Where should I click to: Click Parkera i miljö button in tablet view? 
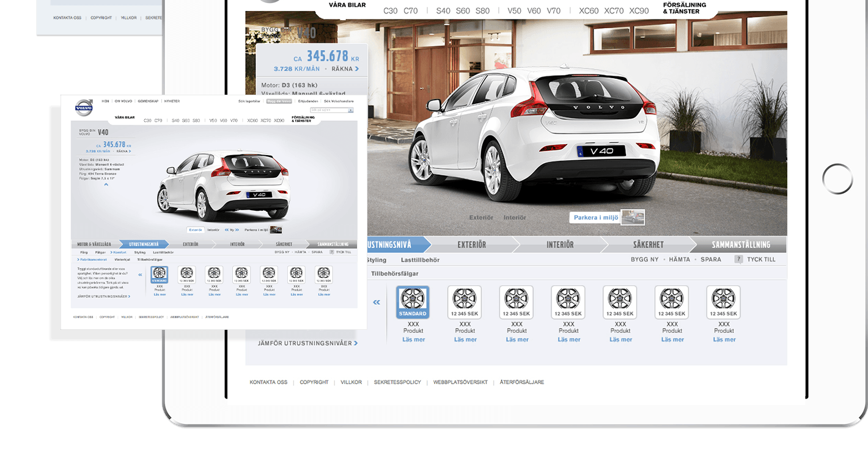596,217
